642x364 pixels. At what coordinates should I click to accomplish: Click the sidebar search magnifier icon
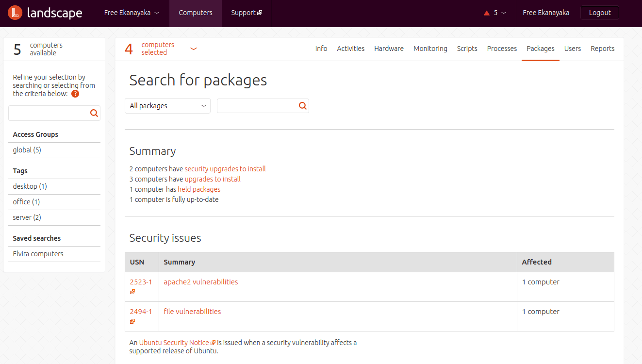(94, 113)
